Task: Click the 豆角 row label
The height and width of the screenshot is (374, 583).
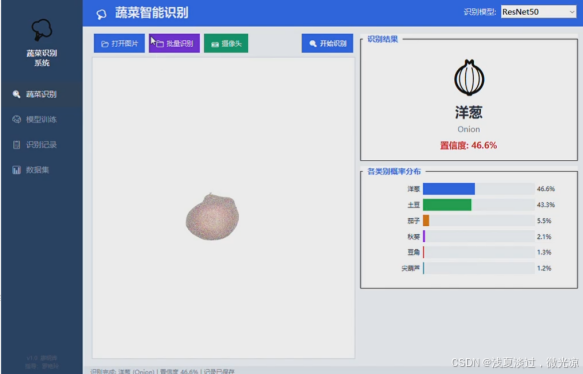Action: [x=413, y=252]
